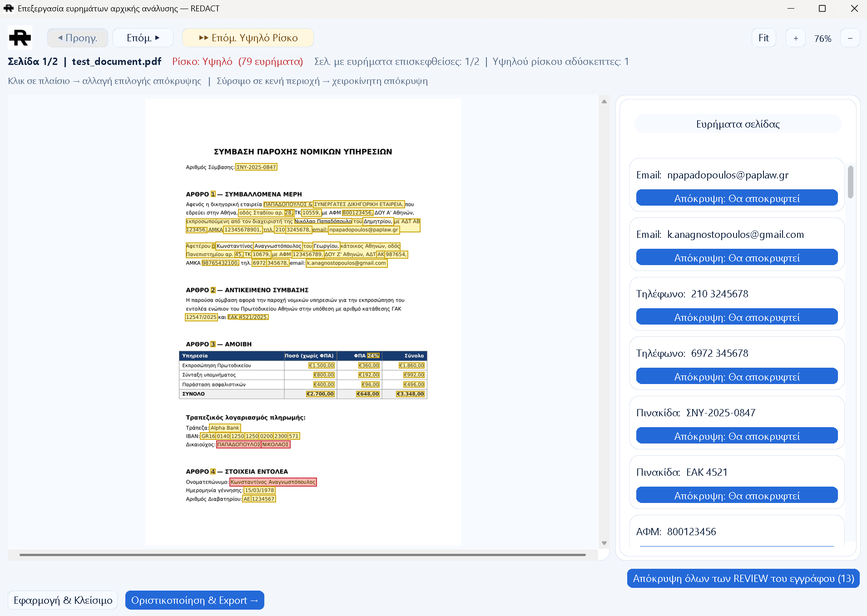The height and width of the screenshot is (616, 867).
Task: Maximize the REDACT window
Action: [x=822, y=9]
